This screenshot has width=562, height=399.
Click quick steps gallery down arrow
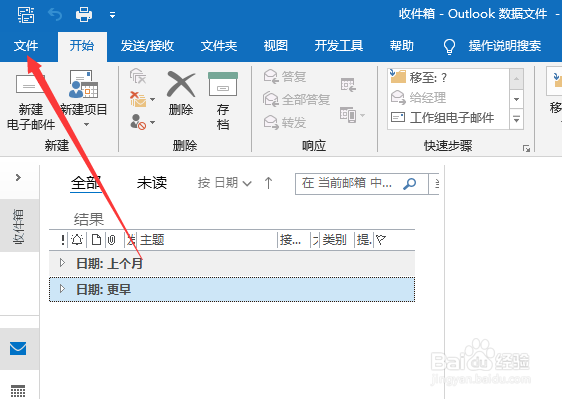pos(516,99)
